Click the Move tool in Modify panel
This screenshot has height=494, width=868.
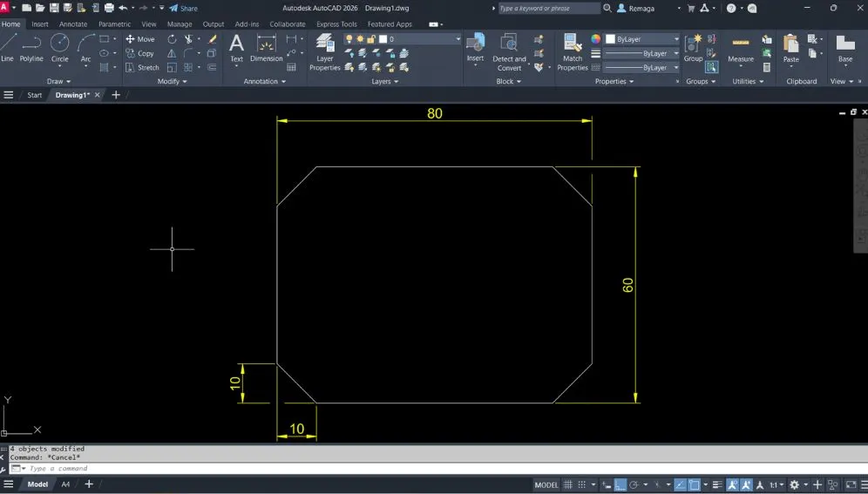(139, 39)
